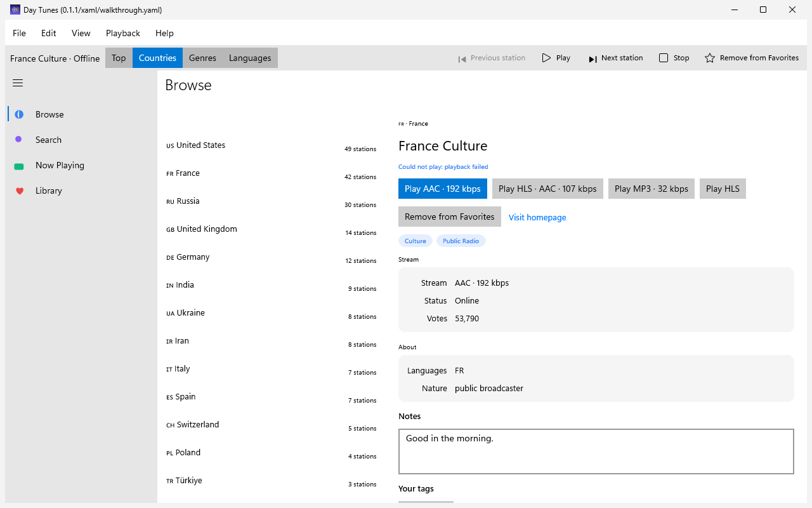The height and width of the screenshot is (508, 812).
Task: Click the 'Your tags' label
Action: 416,488
